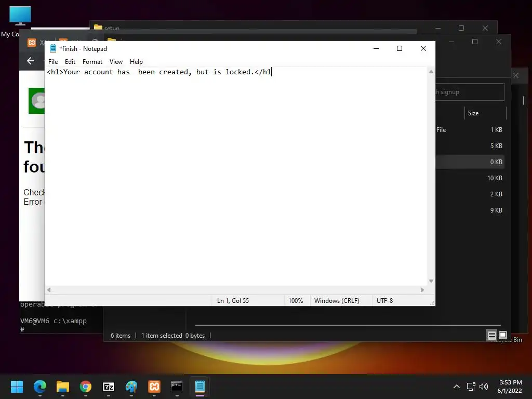
Task: Click the Explorer window vertical scrollbar
Action: coord(524,100)
